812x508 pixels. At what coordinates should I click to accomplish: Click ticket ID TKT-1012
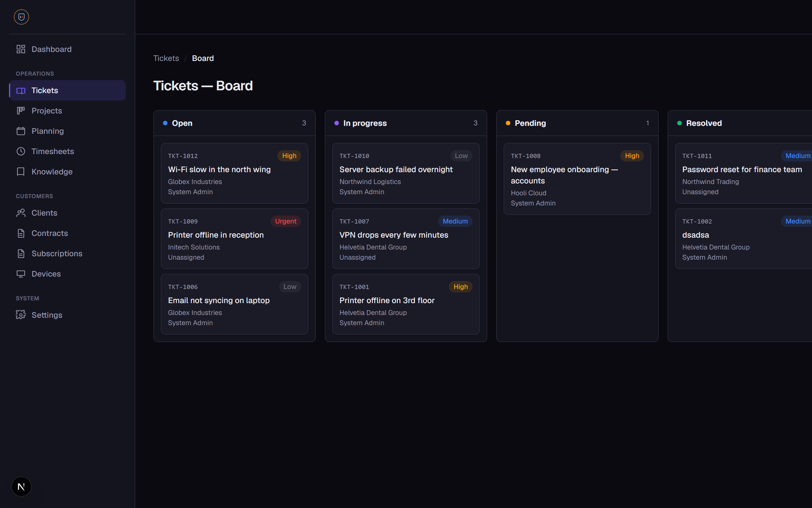(x=183, y=156)
